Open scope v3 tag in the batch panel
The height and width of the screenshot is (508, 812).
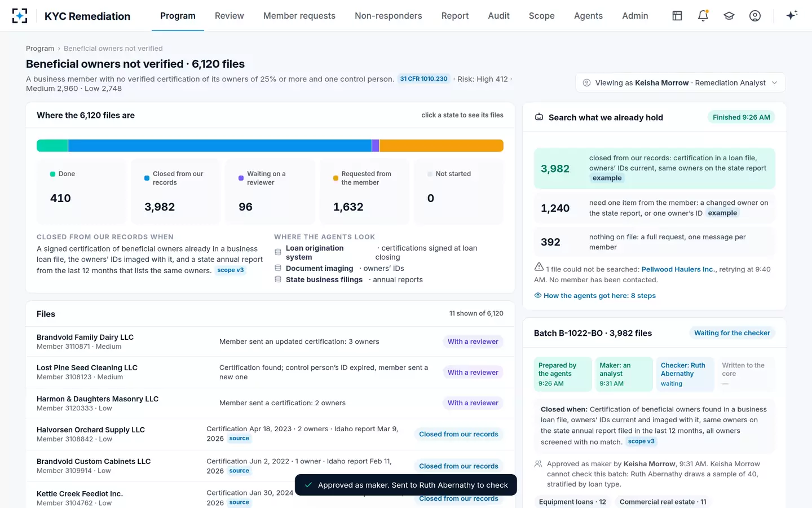point(641,441)
